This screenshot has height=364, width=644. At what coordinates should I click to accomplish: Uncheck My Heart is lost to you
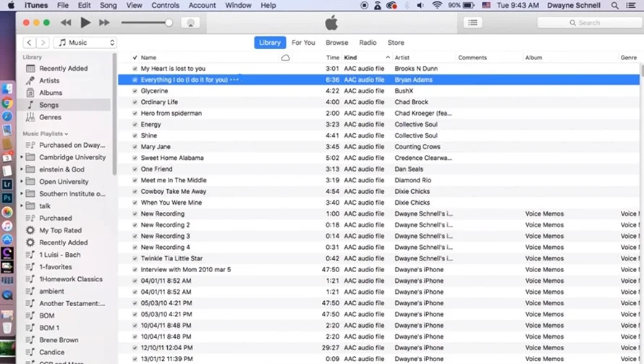[135, 69]
